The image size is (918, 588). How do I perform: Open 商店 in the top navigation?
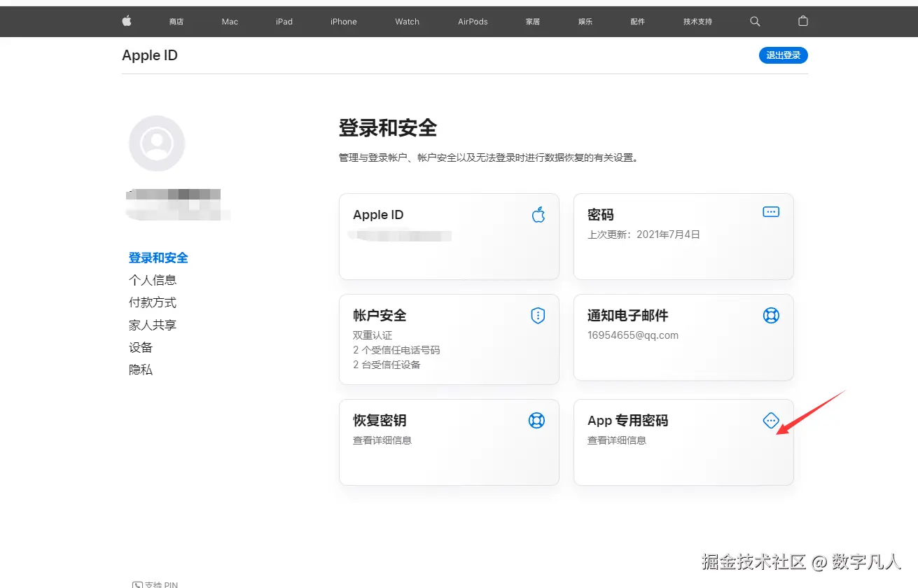pos(176,22)
